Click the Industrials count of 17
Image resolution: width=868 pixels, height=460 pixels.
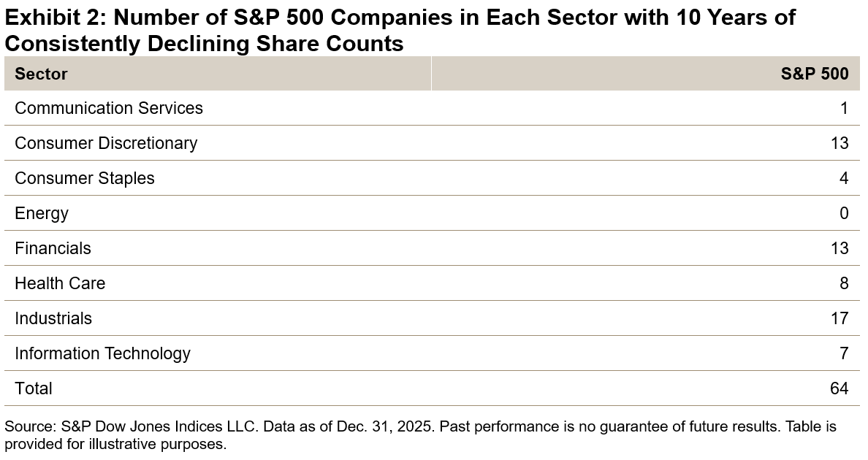[840, 318]
